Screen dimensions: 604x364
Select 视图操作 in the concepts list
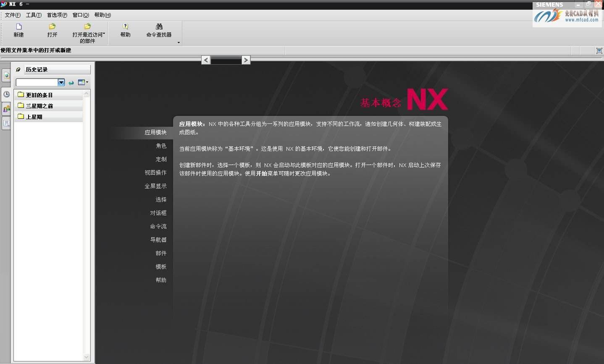click(155, 173)
